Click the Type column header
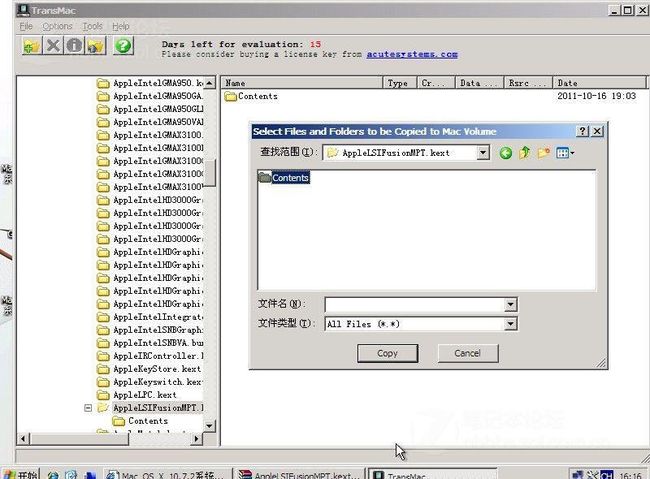 click(400, 83)
